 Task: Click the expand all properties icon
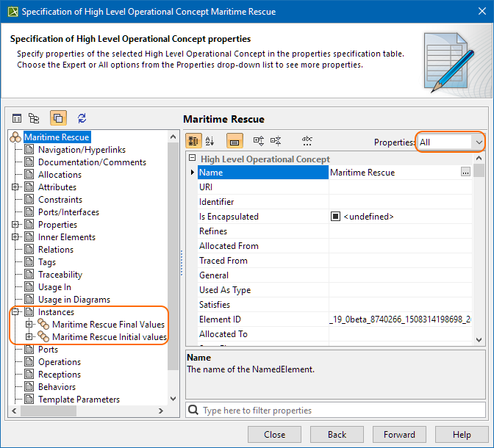(x=259, y=141)
